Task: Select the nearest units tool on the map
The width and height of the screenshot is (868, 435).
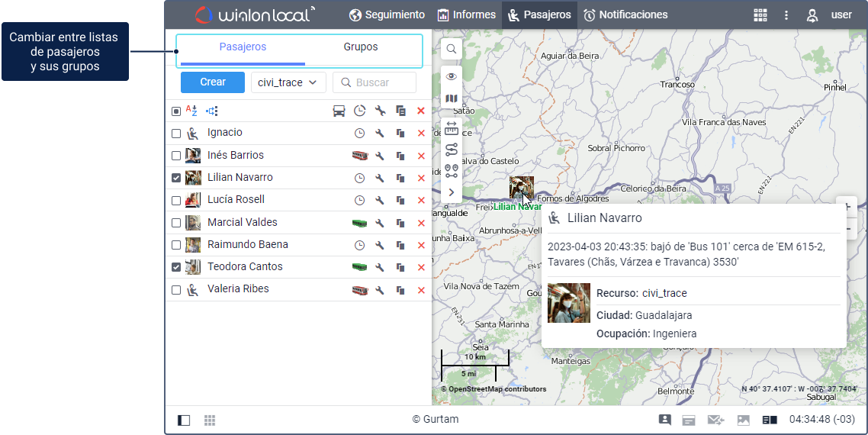Action: pyautogui.click(x=452, y=171)
